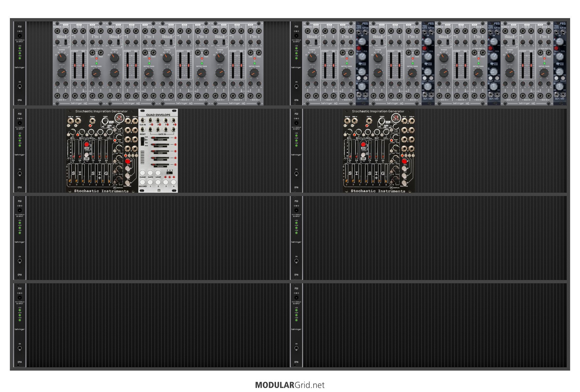Click RANGE knob on leftmost Behringer 110, left rack
580x392 pixels.
coord(62,58)
